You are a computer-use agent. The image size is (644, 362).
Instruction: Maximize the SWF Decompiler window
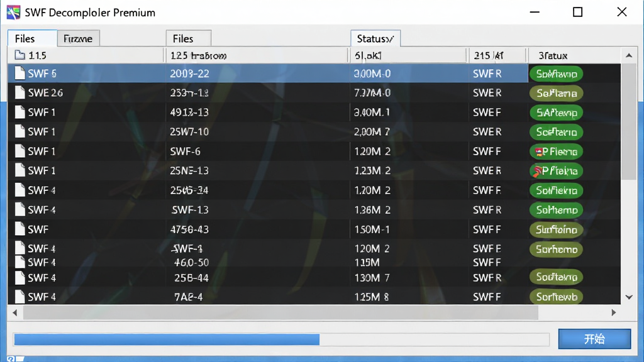tap(577, 13)
